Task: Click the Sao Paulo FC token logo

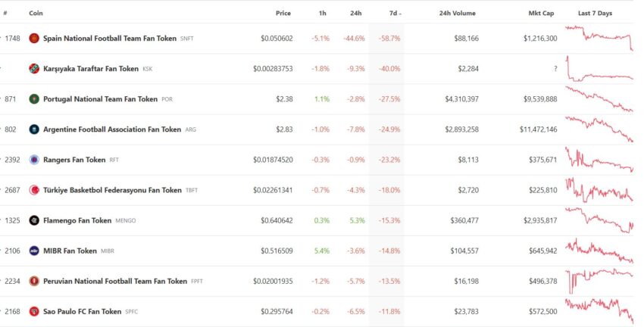Action: [x=34, y=312]
